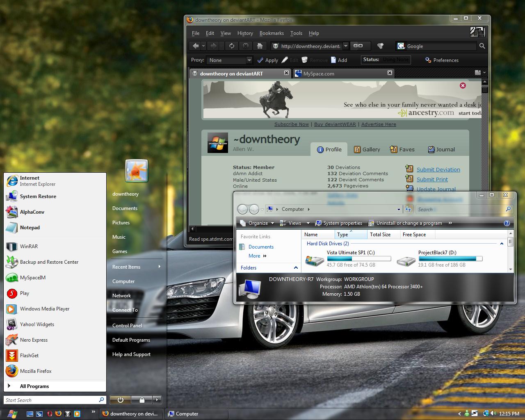The image size is (525, 420).
Task: Sort by the Type column header
Action: [351, 235]
